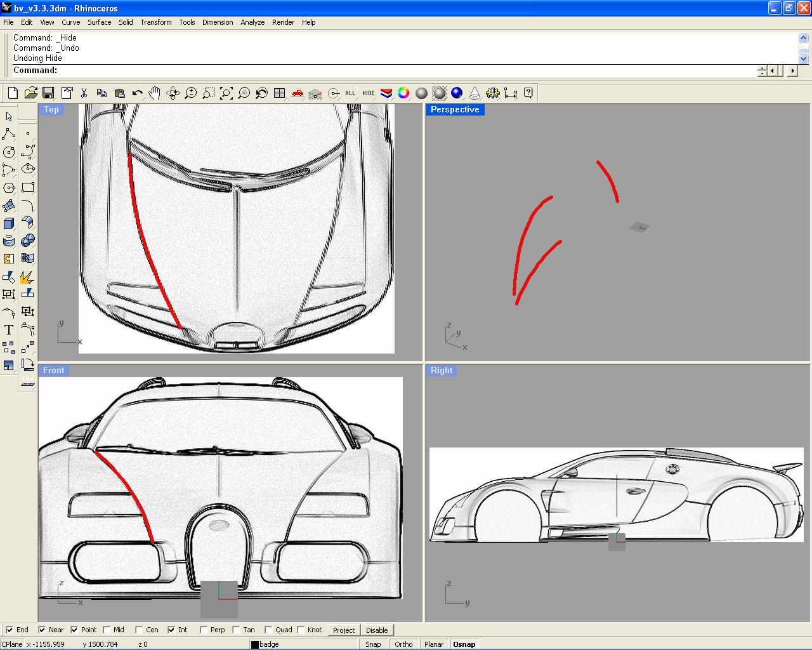Enable the Quad osnap checkbox

point(268,630)
